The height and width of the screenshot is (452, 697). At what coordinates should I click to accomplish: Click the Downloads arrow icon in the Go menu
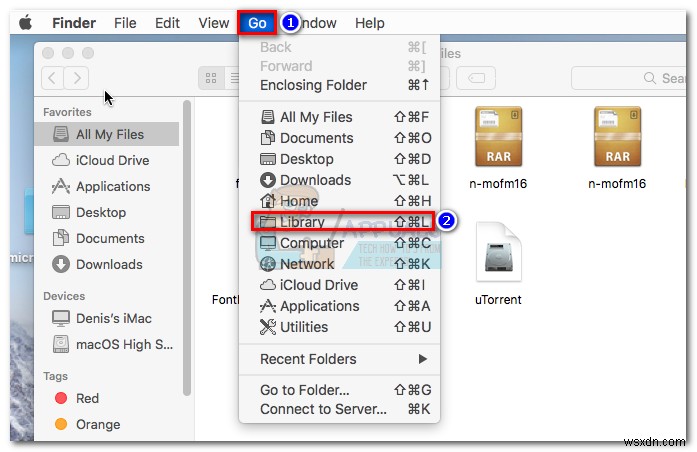[x=268, y=180]
